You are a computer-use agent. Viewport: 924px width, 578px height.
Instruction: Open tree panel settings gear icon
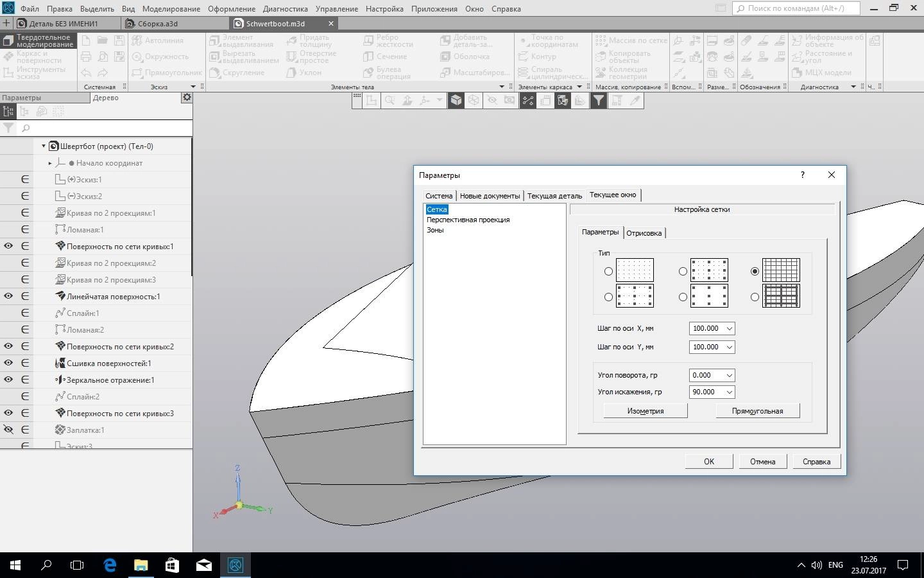pyautogui.click(x=187, y=98)
